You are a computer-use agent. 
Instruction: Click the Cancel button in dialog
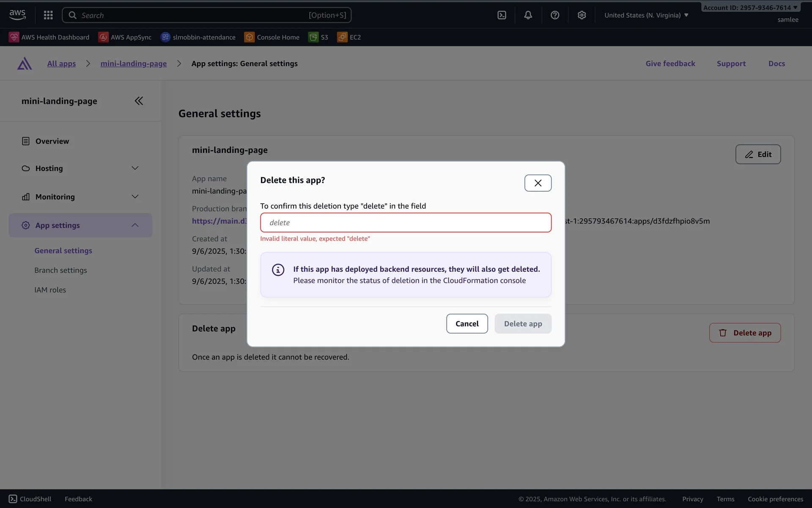pos(466,323)
